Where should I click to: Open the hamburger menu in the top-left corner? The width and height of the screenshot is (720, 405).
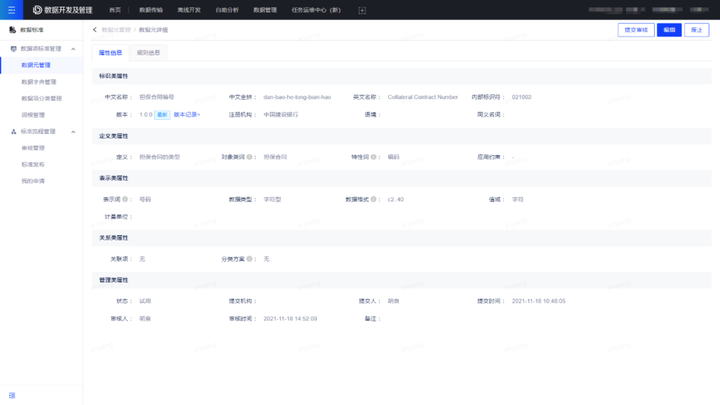click(11, 10)
